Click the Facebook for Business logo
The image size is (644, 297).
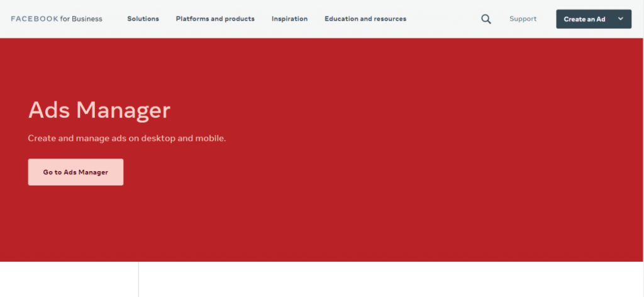(x=57, y=19)
